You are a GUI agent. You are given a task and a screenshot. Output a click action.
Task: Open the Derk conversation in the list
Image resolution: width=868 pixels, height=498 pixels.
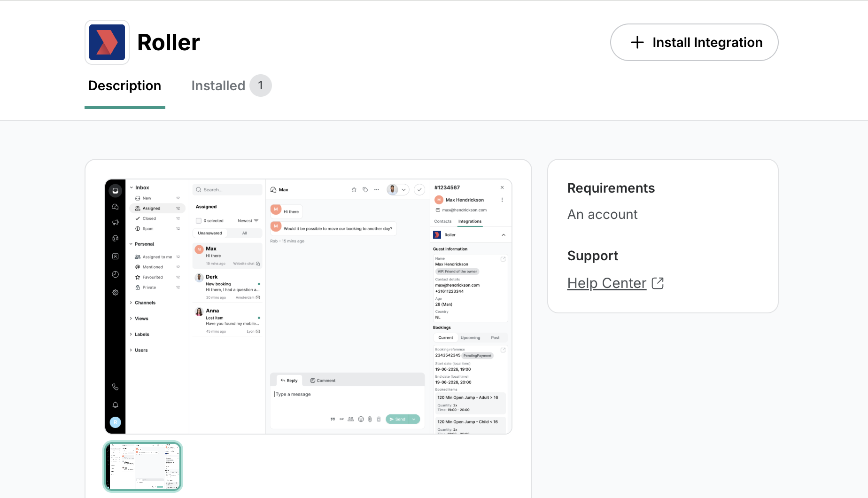pos(227,287)
